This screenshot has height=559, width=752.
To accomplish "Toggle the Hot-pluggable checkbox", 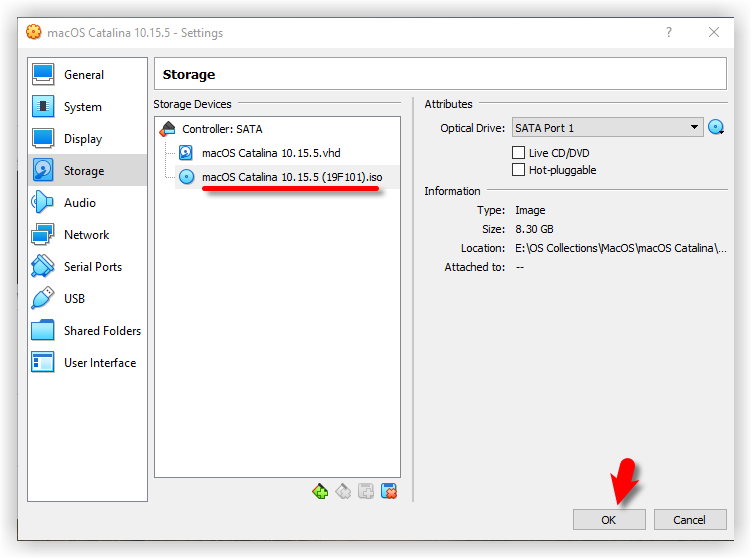I will [518, 170].
